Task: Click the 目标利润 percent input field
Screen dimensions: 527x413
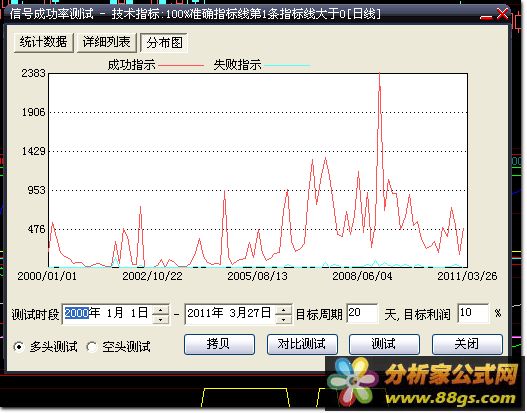Action: (473, 314)
